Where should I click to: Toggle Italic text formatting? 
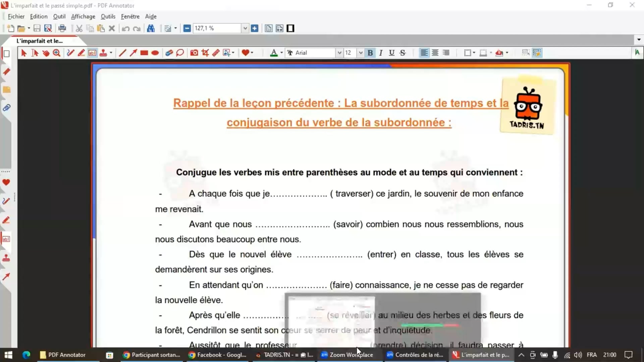(x=381, y=53)
